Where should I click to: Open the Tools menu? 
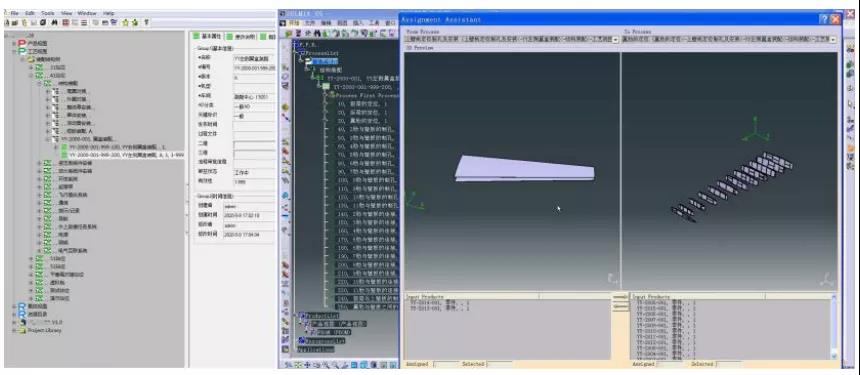point(48,13)
